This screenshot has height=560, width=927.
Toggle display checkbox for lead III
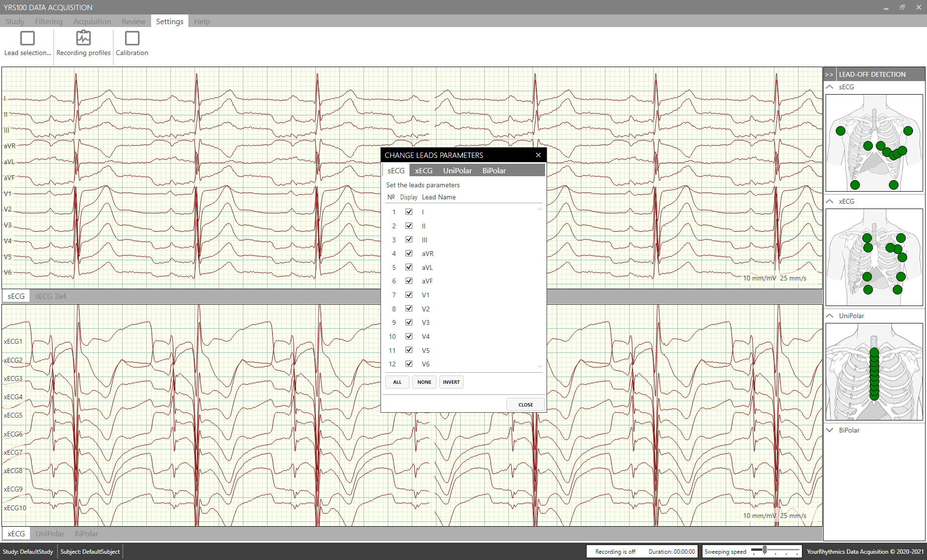click(x=408, y=239)
